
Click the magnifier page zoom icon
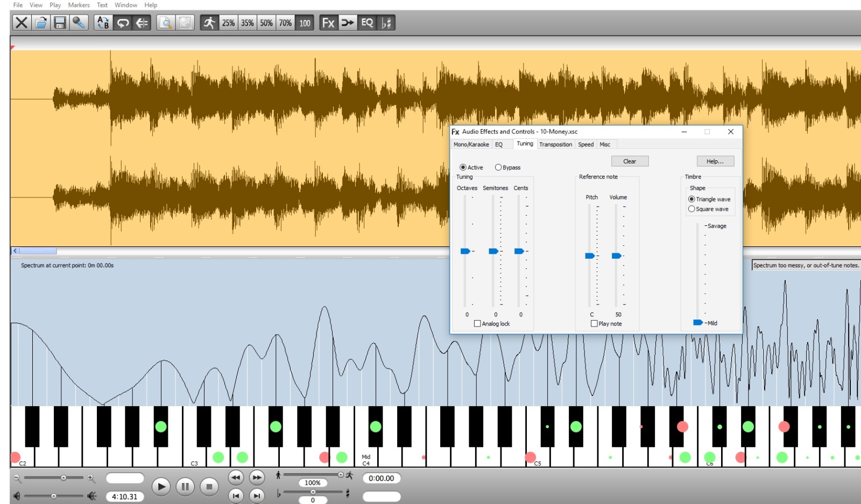point(166,23)
